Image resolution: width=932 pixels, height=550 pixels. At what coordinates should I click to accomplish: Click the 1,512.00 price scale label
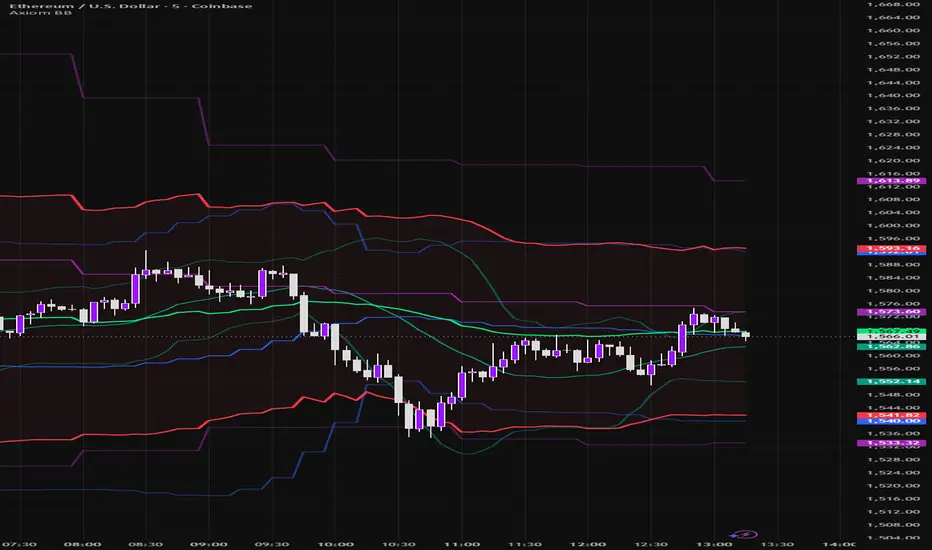point(893,512)
